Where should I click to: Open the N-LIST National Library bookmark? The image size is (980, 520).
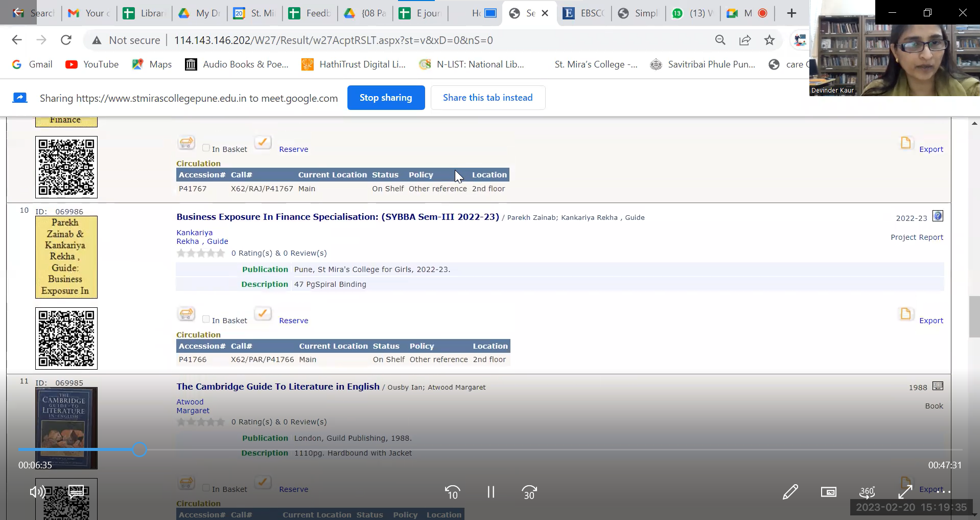coord(472,64)
